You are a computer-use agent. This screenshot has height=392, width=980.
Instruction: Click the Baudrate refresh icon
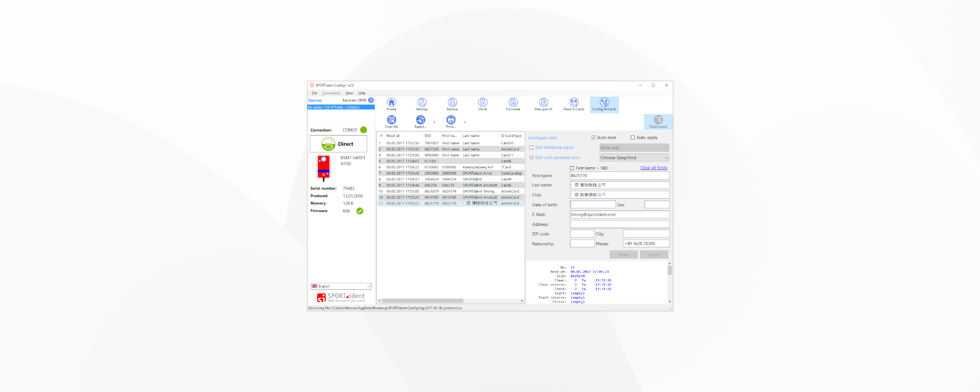pyautogui.click(x=371, y=100)
